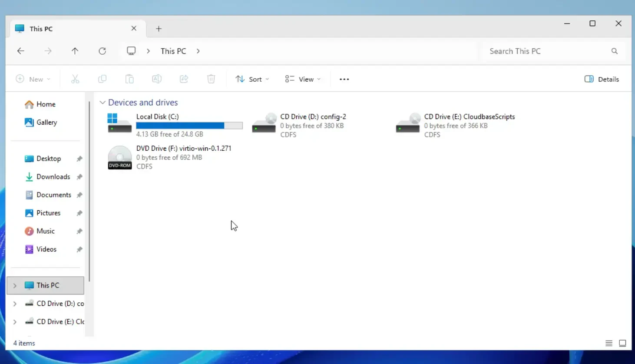This screenshot has height=364, width=635.
Task: Open the View dropdown
Action: click(x=303, y=79)
